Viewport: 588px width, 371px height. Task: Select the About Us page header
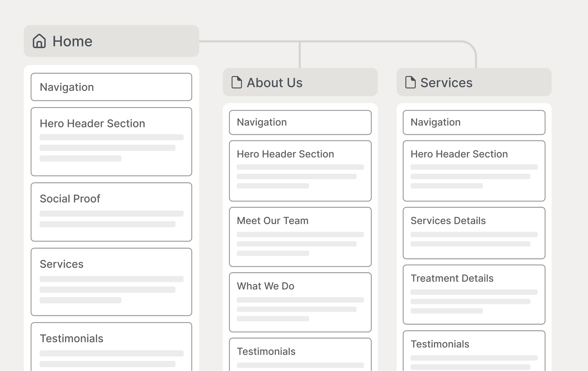300,82
